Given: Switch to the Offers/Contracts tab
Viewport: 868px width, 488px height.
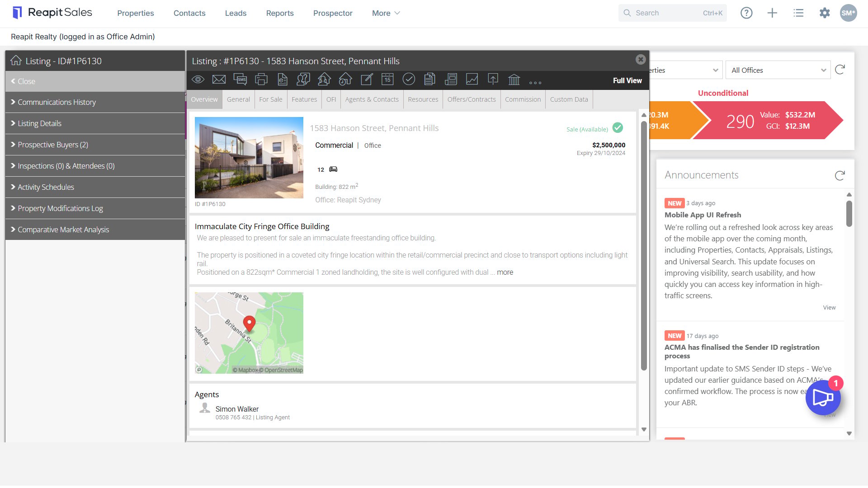Looking at the screenshot, I should tap(472, 99).
